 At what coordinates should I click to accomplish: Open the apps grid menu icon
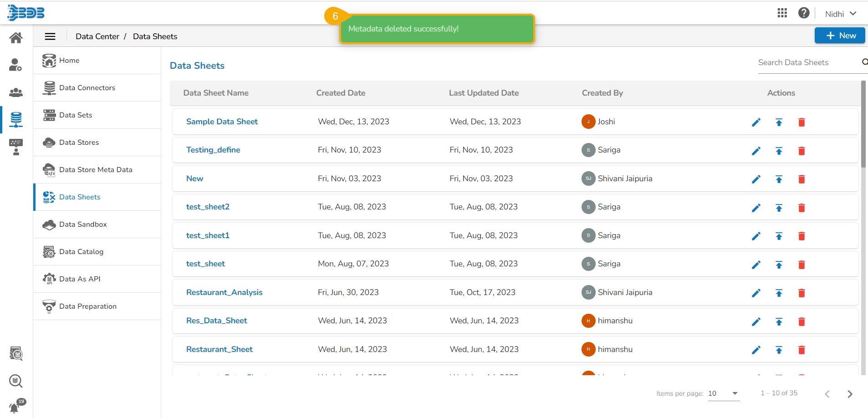782,13
